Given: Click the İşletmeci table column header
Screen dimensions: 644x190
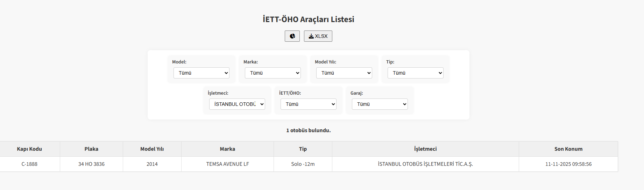Looking at the screenshot, I should pyautogui.click(x=425, y=149).
